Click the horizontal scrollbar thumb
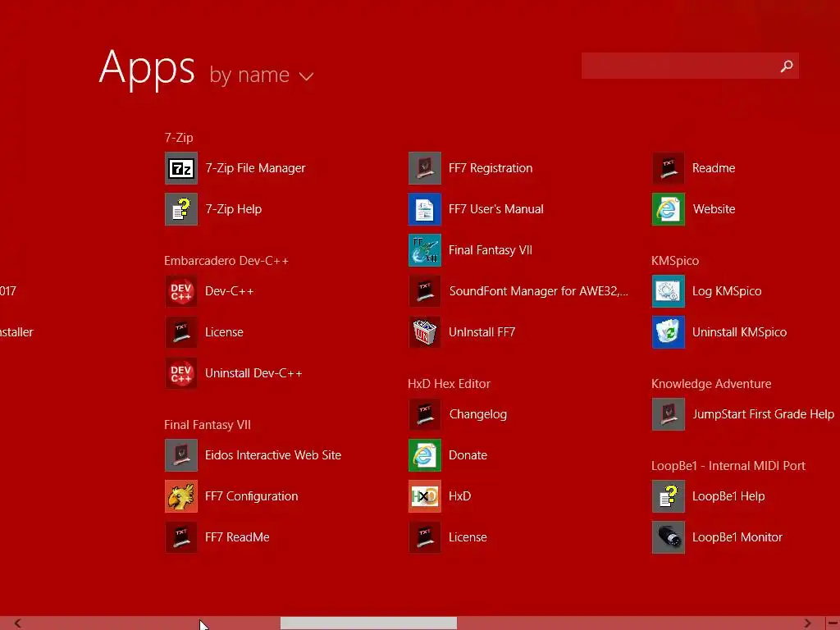 pos(368,623)
